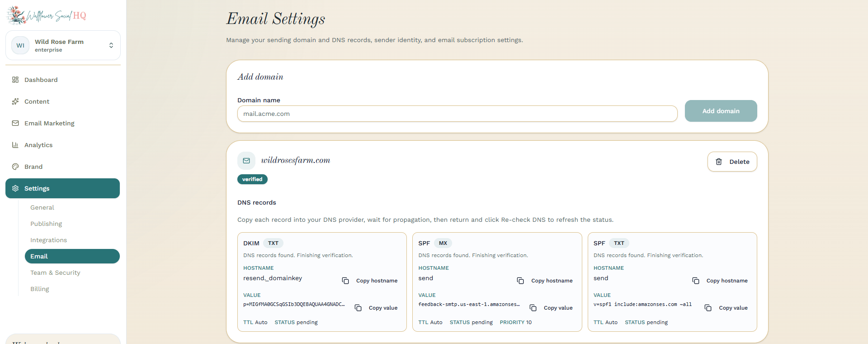Click the DKIM value text p=MIGfMA0GCSqGSIb3DQEBAQUAA4GNADC
This screenshot has height=344, width=868.
coord(294,305)
